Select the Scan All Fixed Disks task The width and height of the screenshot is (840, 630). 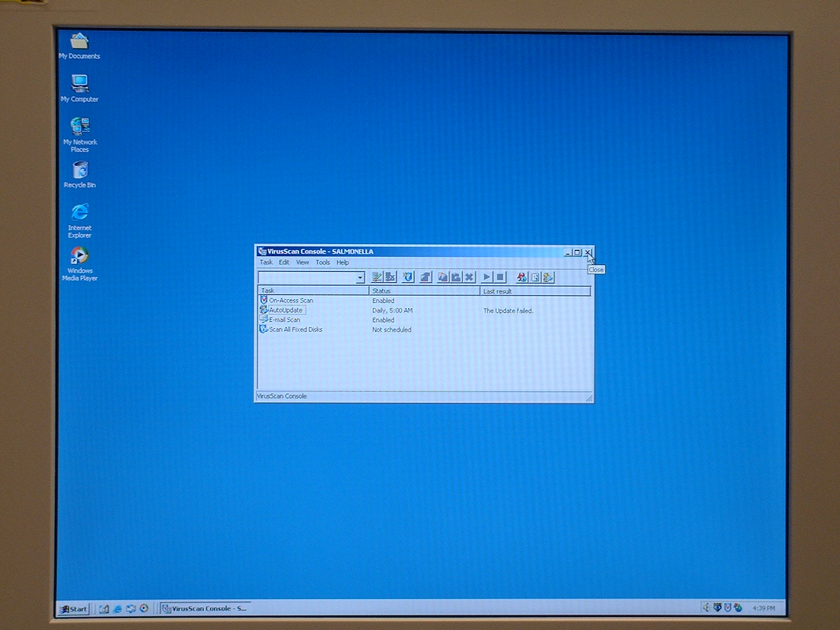coord(295,330)
